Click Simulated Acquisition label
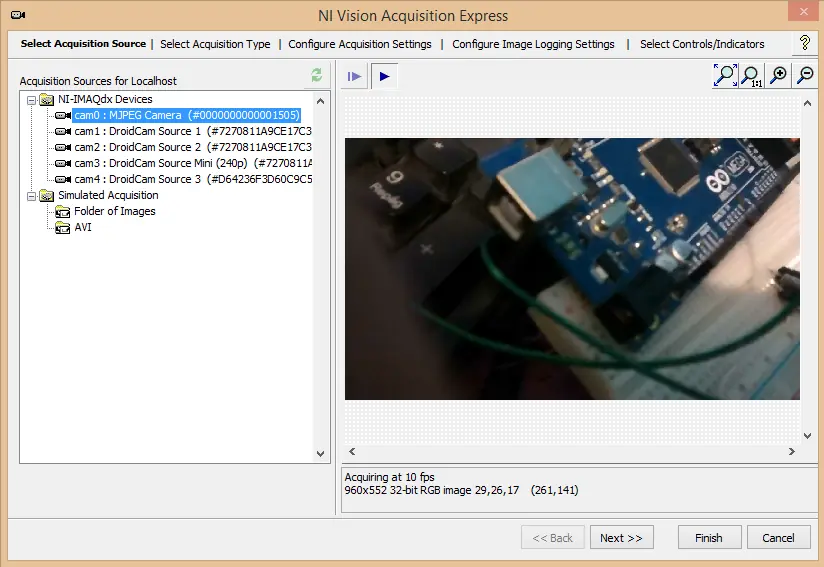This screenshot has height=567, width=824. click(x=108, y=195)
